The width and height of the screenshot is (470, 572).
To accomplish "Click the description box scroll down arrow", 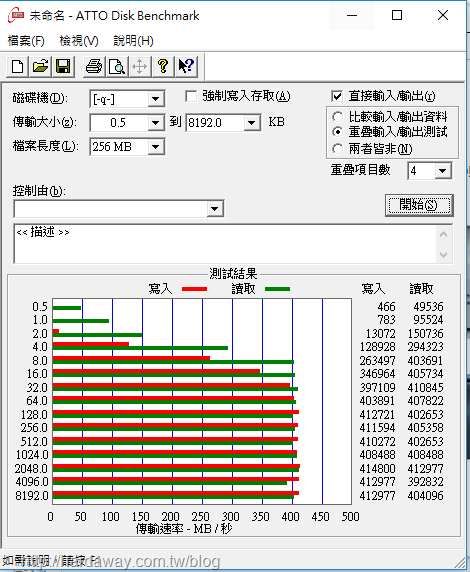I will [x=443, y=254].
